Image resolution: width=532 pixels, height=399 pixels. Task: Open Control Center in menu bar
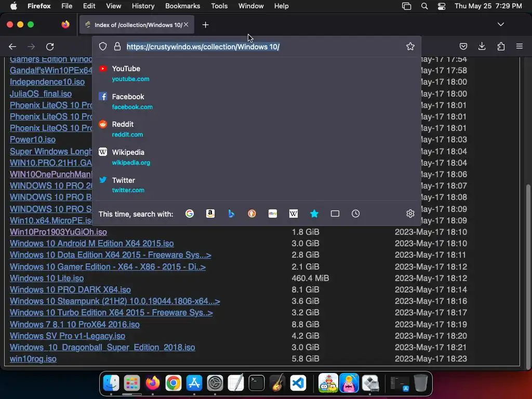(442, 6)
